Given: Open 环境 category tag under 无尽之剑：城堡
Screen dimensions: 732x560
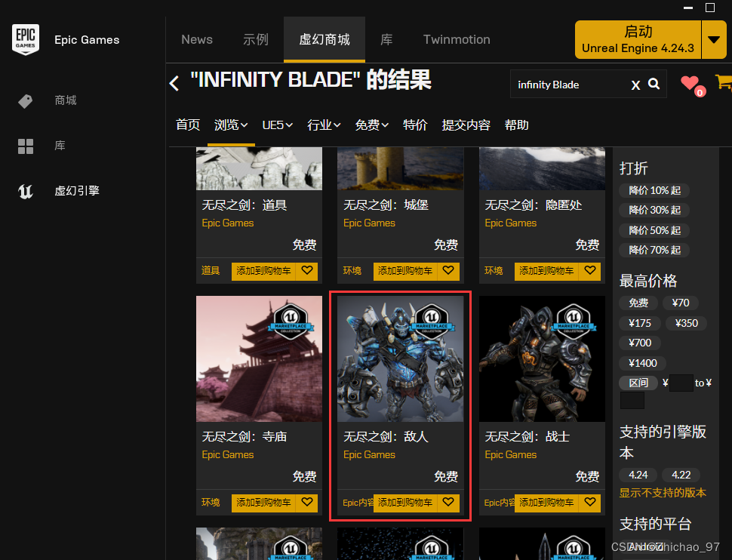Looking at the screenshot, I should 352,270.
